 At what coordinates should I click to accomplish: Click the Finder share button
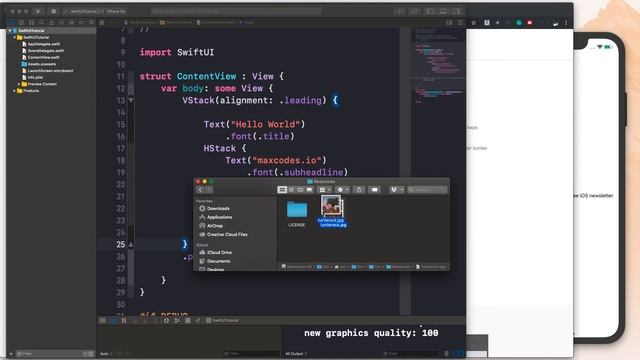[x=359, y=190]
